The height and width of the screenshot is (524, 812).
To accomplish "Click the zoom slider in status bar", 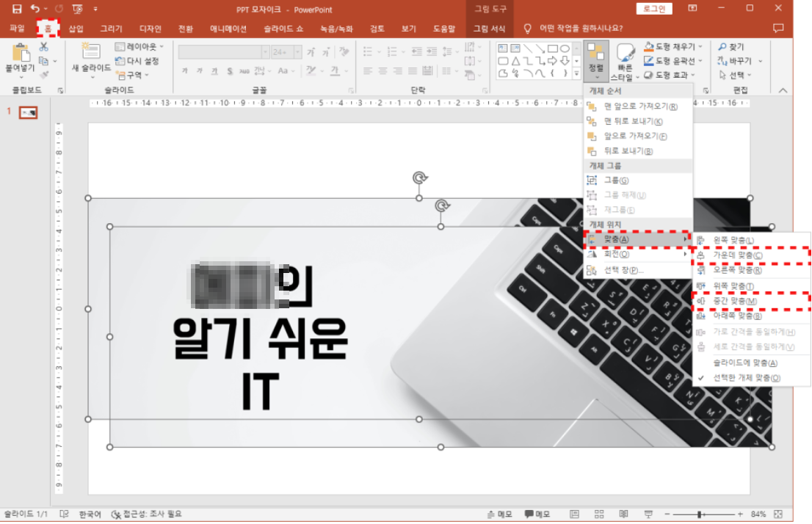I will (x=700, y=514).
